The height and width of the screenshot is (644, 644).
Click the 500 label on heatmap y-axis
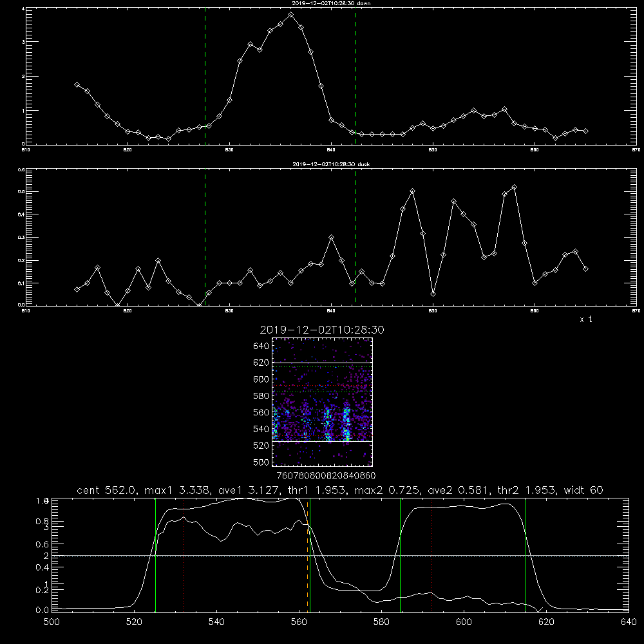pyautogui.click(x=261, y=462)
